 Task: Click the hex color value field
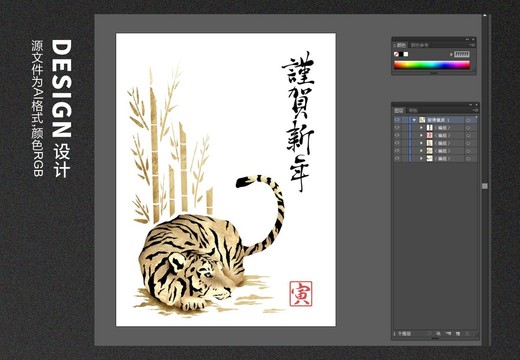[x=462, y=54]
